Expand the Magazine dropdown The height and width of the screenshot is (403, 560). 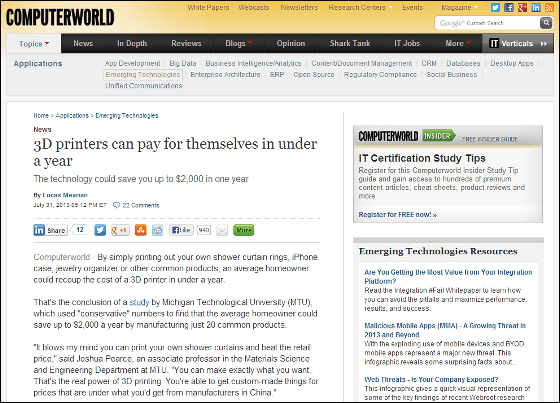pyautogui.click(x=460, y=7)
